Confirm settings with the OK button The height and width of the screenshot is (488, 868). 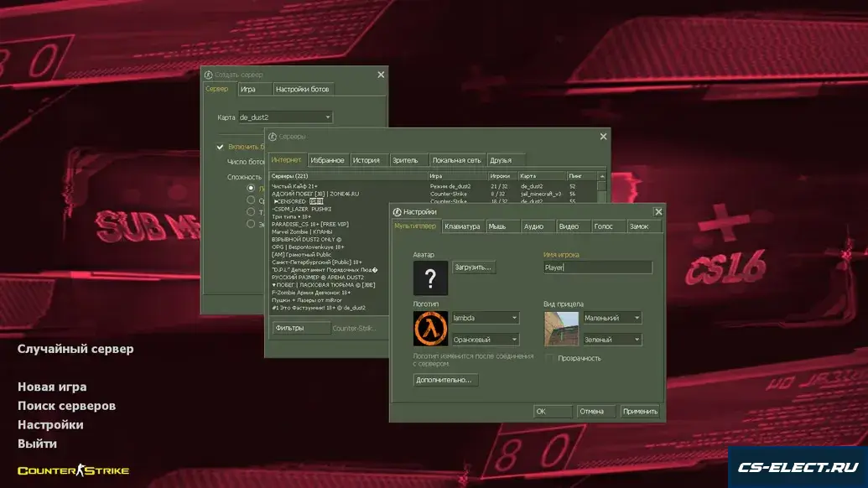click(x=553, y=411)
